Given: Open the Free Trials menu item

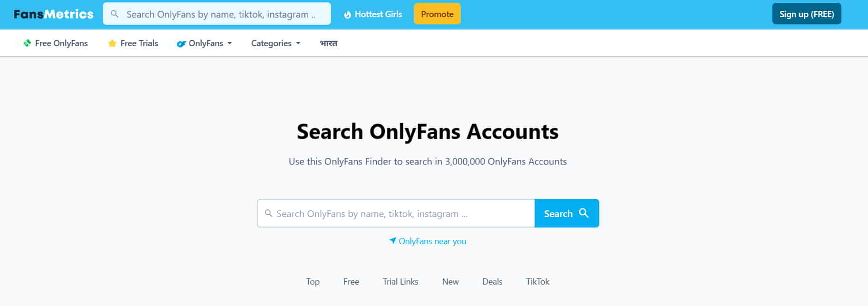Looking at the screenshot, I should (x=139, y=43).
